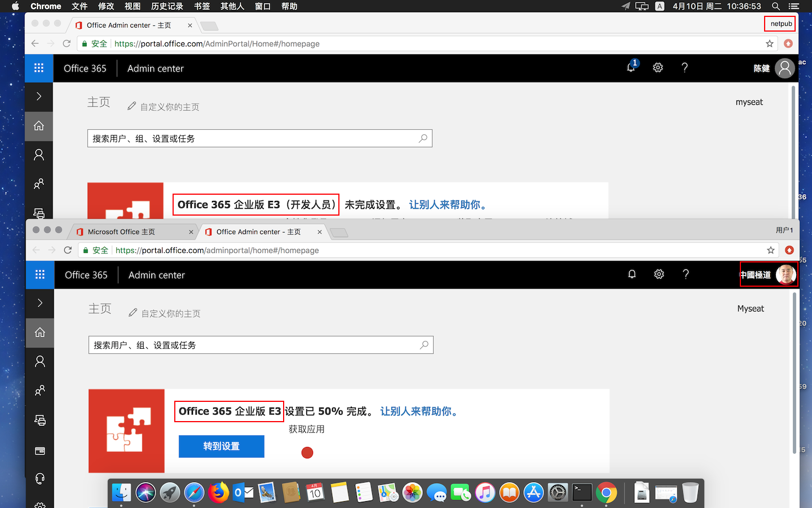Reload page in back Chrome window
Image resolution: width=812 pixels, height=508 pixels.
[67, 43]
